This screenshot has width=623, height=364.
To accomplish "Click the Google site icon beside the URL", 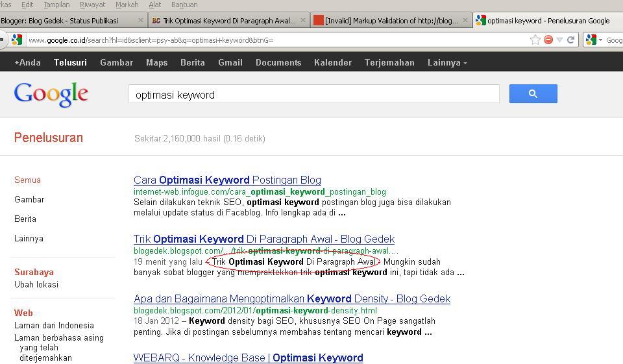I will point(17,40).
